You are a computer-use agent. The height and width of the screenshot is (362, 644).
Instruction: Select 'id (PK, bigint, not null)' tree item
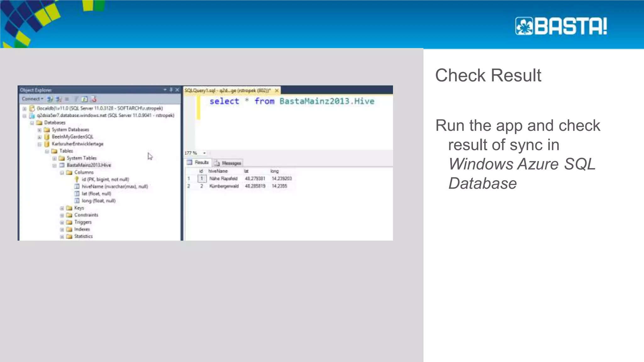105,179
